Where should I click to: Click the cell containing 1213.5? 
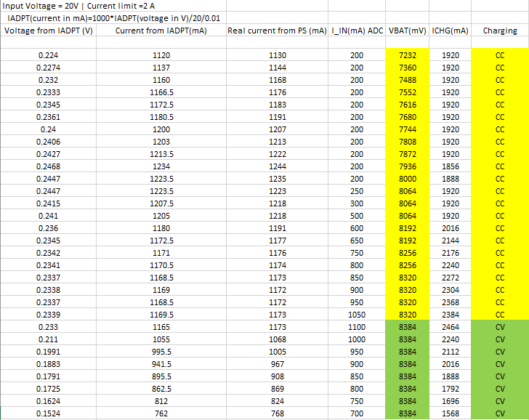(x=161, y=154)
